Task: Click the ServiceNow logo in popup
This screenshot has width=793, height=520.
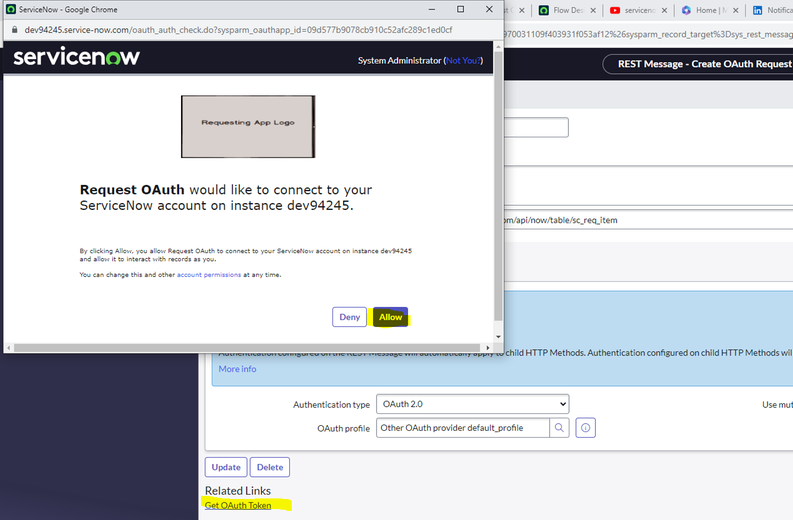Action: pos(76,57)
